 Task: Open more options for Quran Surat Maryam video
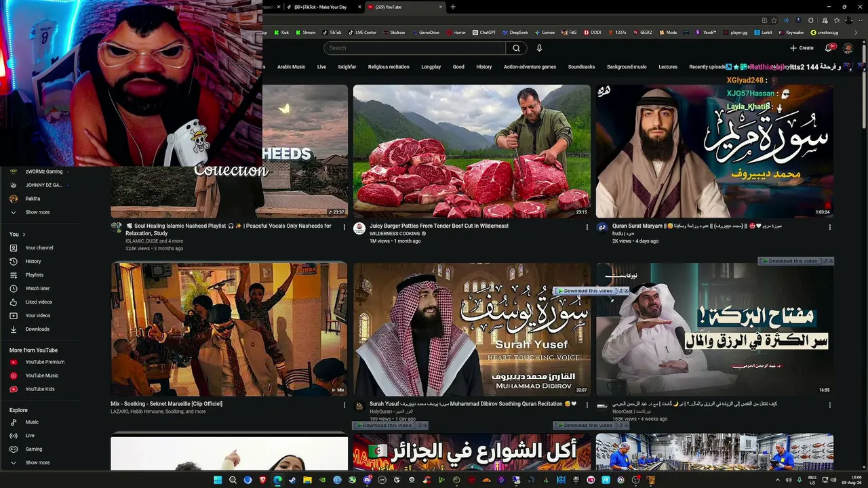(x=829, y=227)
